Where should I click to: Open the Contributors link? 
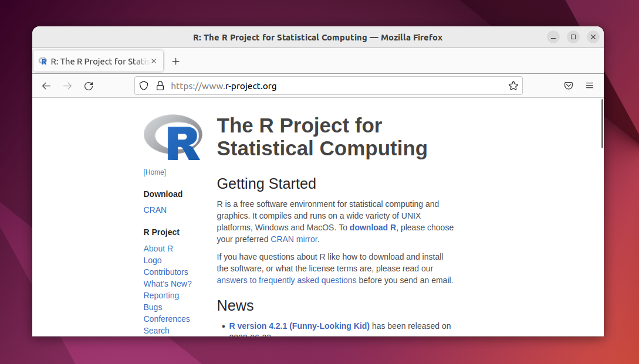[x=166, y=272]
